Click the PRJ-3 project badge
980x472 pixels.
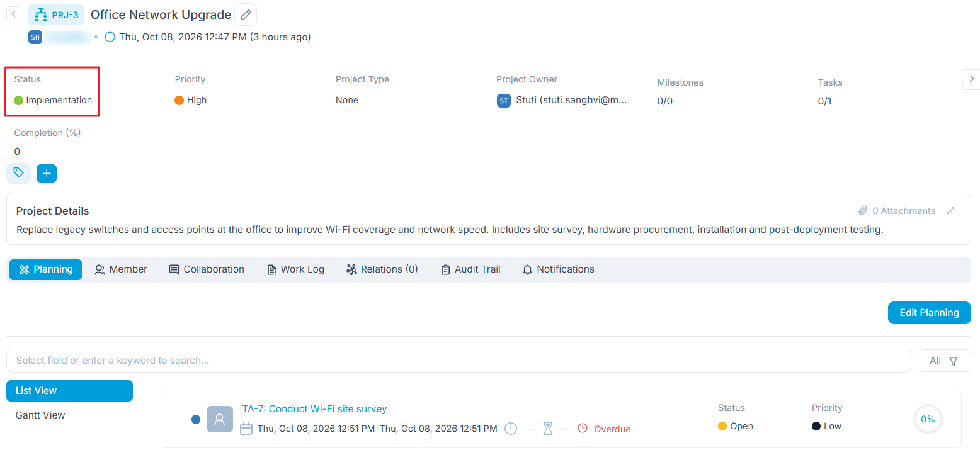56,14
